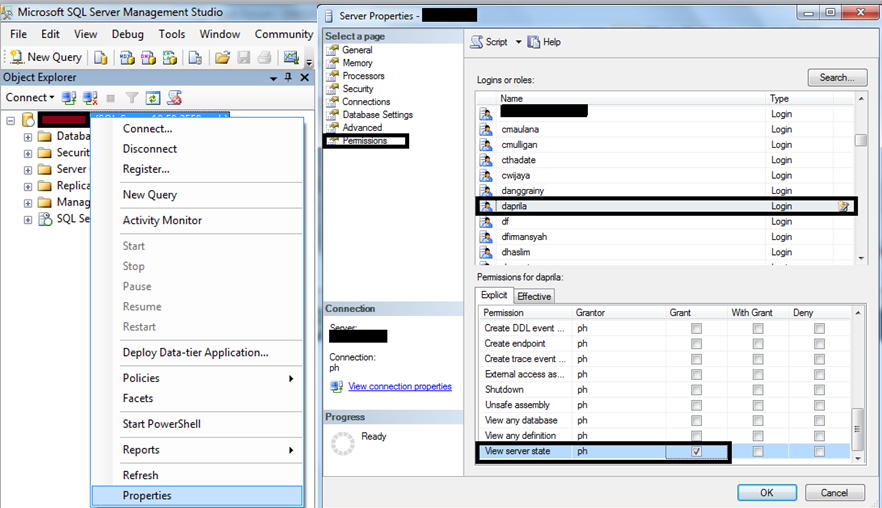Click the View connection properties icon
Viewport: 882px width, 508px height.
[336, 386]
